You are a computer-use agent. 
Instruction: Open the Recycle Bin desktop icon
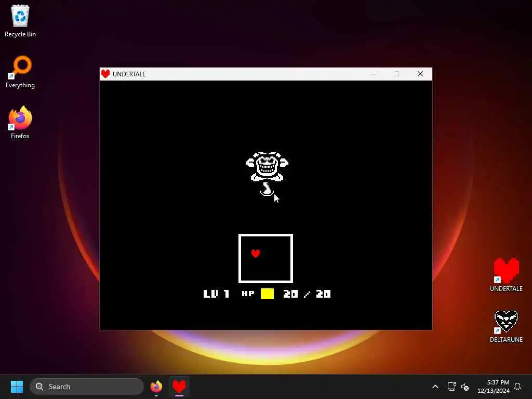coord(20,21)
